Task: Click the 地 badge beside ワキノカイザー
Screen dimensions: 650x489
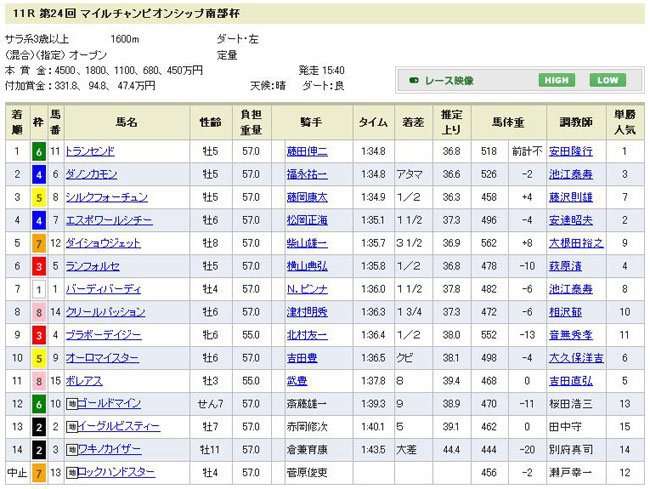Action: [x=72, y=449]
